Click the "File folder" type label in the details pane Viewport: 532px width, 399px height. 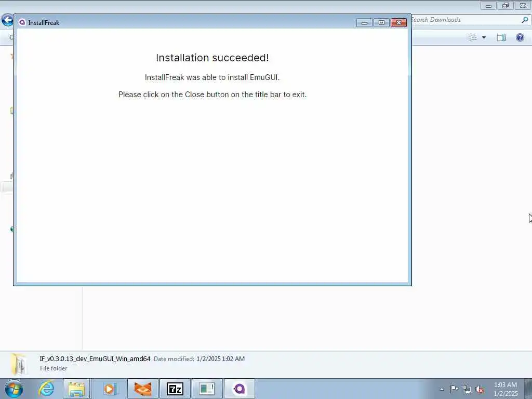coord(54,368)
